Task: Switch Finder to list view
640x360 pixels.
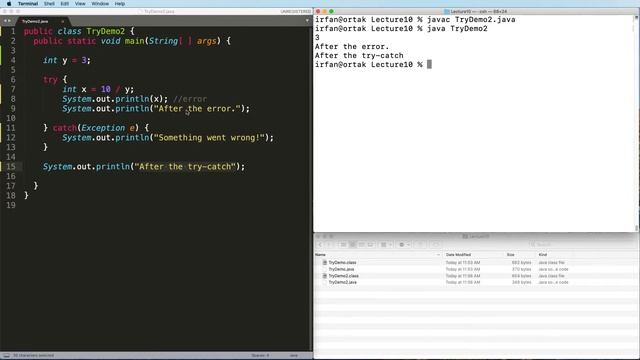Action: [353, 244]
